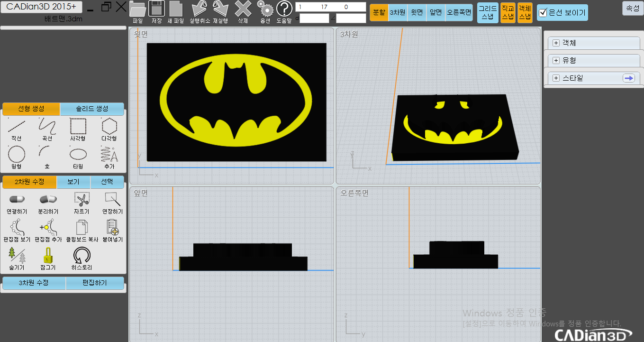Open the 추가 spring tools

point(109,157)
